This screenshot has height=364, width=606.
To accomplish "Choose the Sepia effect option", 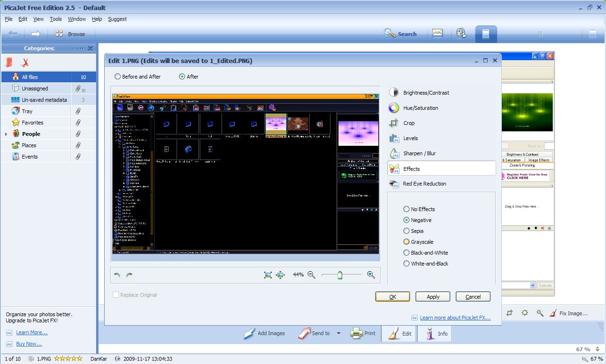I will tap(413, 231).
